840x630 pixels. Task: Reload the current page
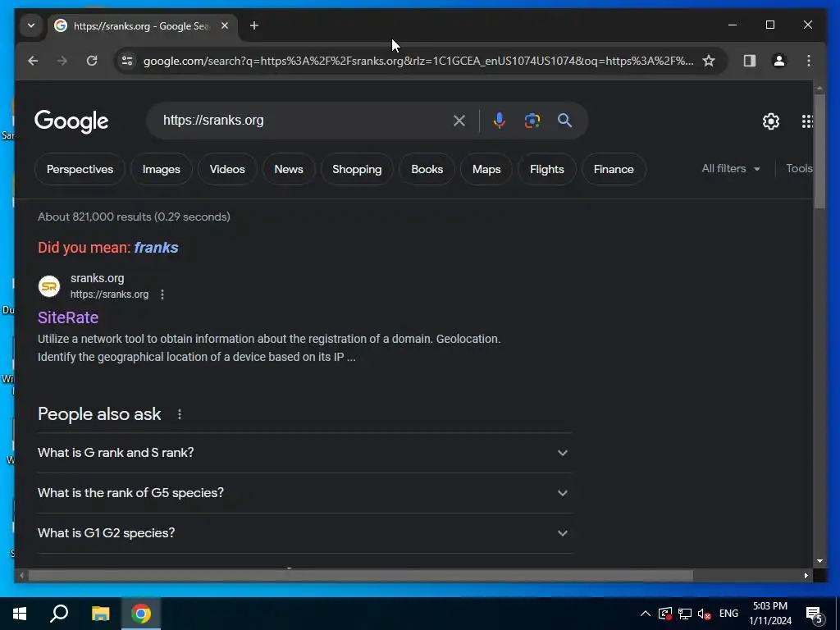[x=92, y=61]
